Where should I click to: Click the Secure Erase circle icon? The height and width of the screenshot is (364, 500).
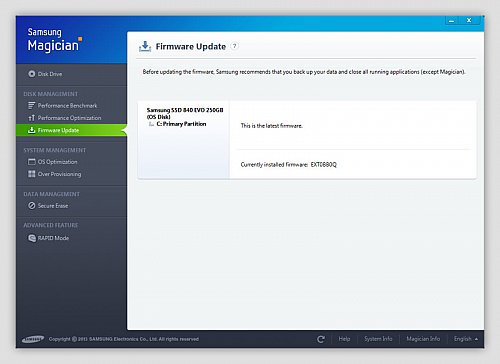[32, 206]
